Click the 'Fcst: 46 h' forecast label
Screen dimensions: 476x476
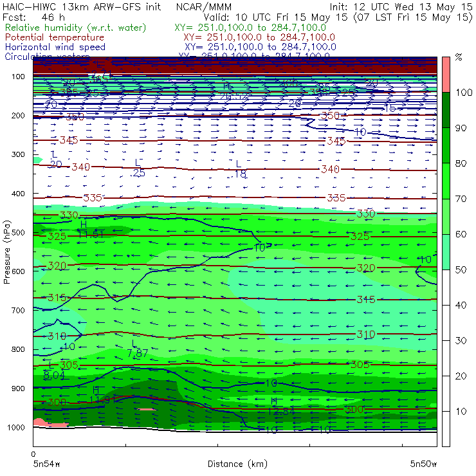tap(33, 17)
